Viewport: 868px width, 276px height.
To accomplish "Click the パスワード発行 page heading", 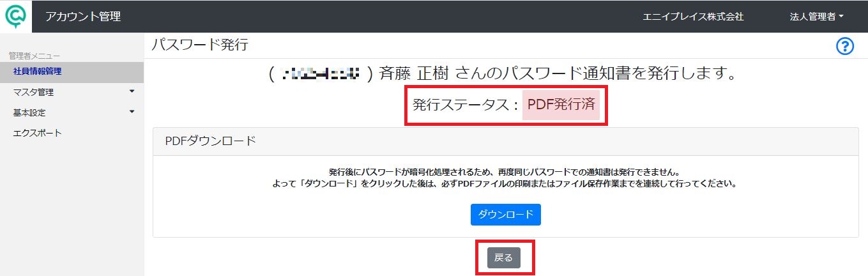I will point(199,45).
